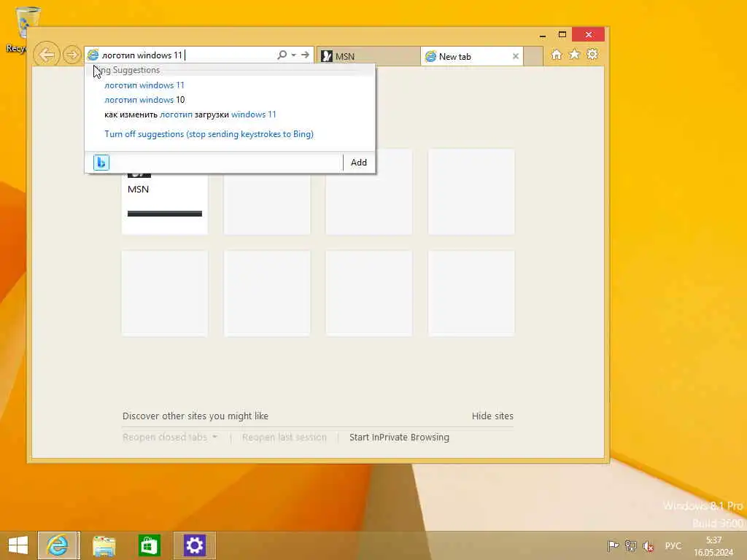Screen dimensions: 747x560
Task: Click Start InPrivate Browsing link
Action: coord(399,437)
